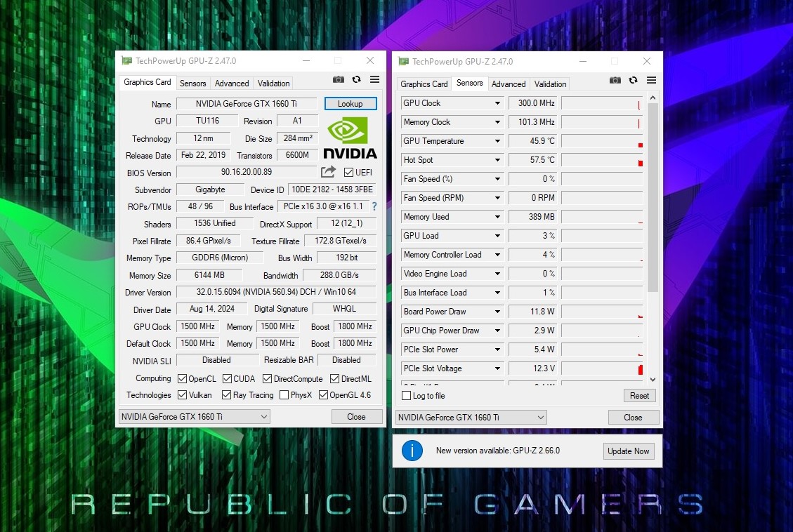Click the Update Now button

(x=628, y=451)
